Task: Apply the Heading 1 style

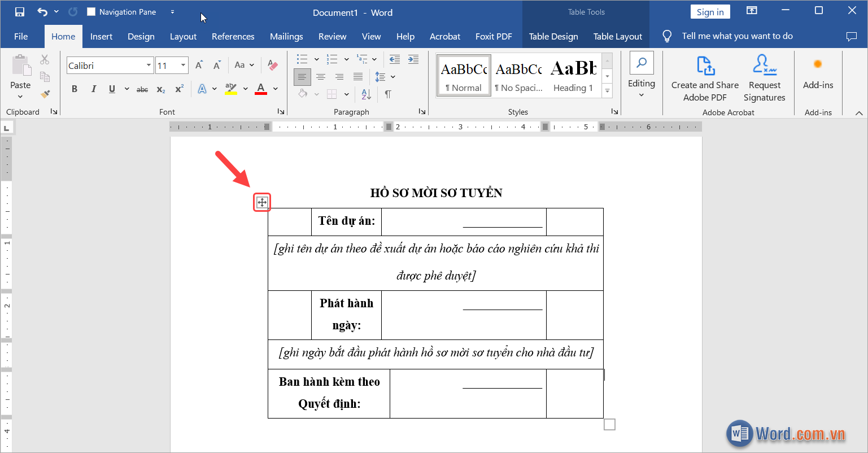Action: [x=573, y=75]
